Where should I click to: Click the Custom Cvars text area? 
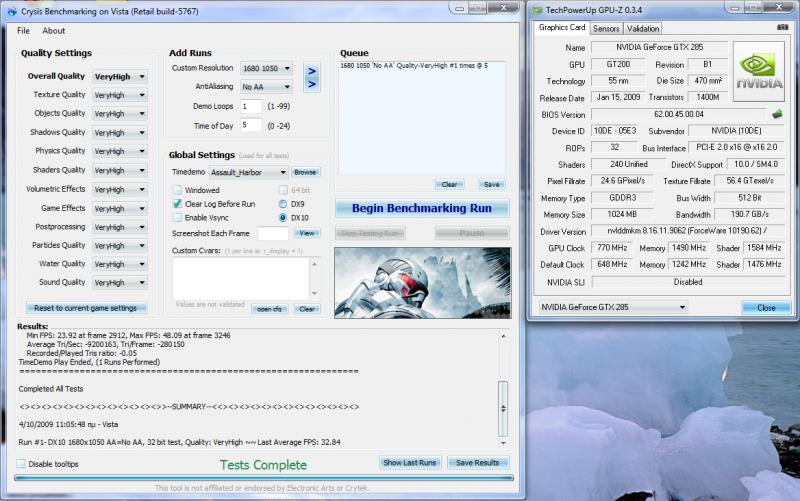pyautogui.click(x=241, y=278)
